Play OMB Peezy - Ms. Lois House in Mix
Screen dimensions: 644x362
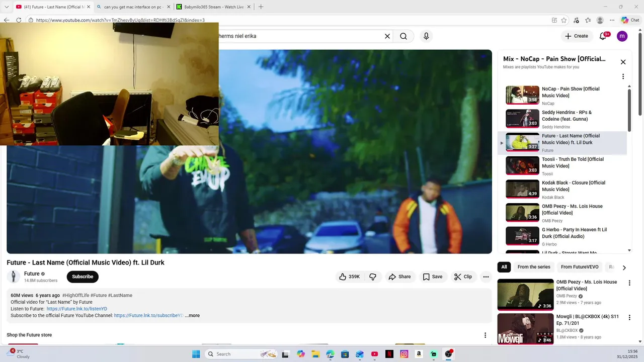coord(562,213)
